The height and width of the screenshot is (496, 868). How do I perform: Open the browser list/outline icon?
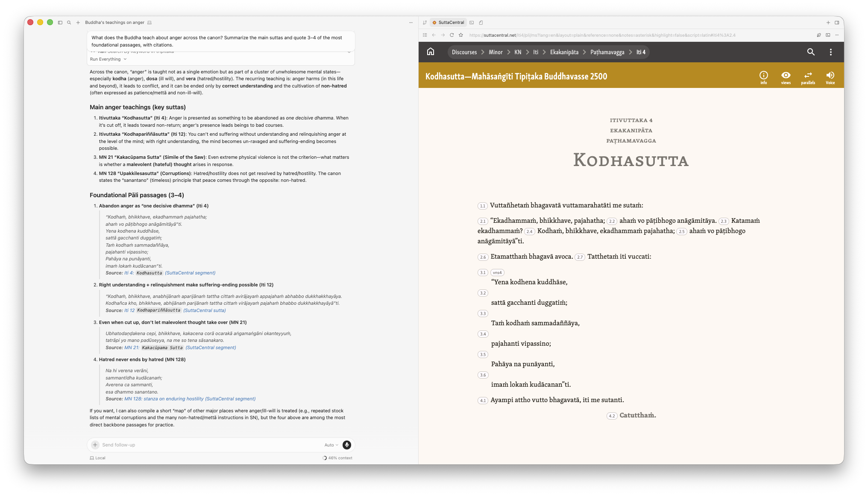(425, 35)
